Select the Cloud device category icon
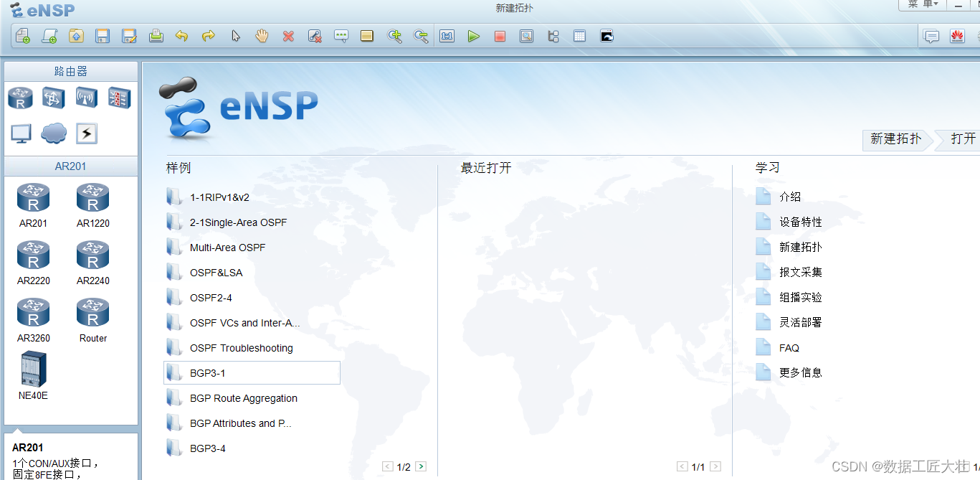980x480 pixels. click(54, 133)
